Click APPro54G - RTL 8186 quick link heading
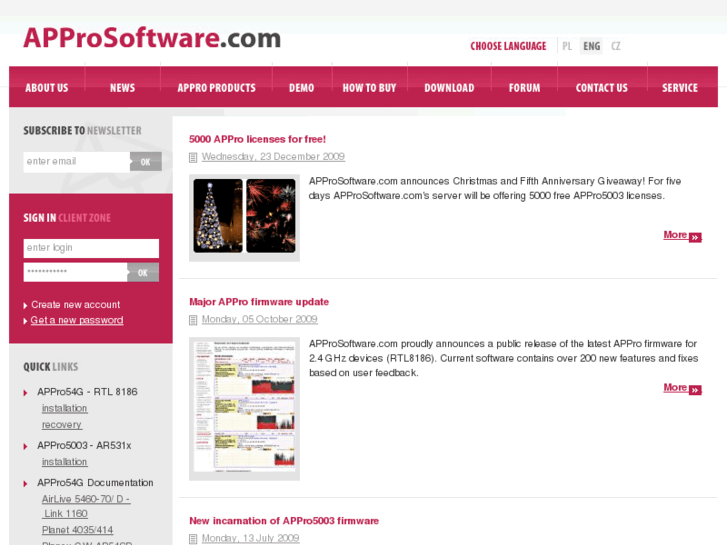This screenshot has height=545, width=727. pos(87,392)
